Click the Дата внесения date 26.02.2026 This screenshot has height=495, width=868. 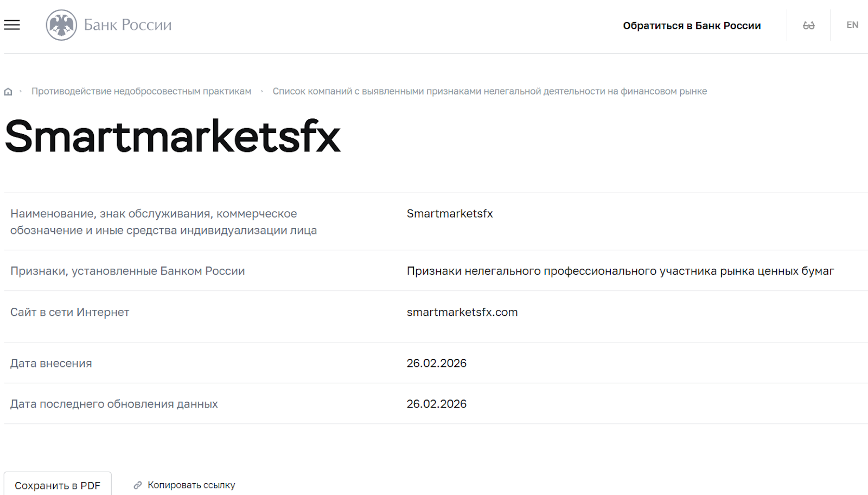[x=437, y=363]
